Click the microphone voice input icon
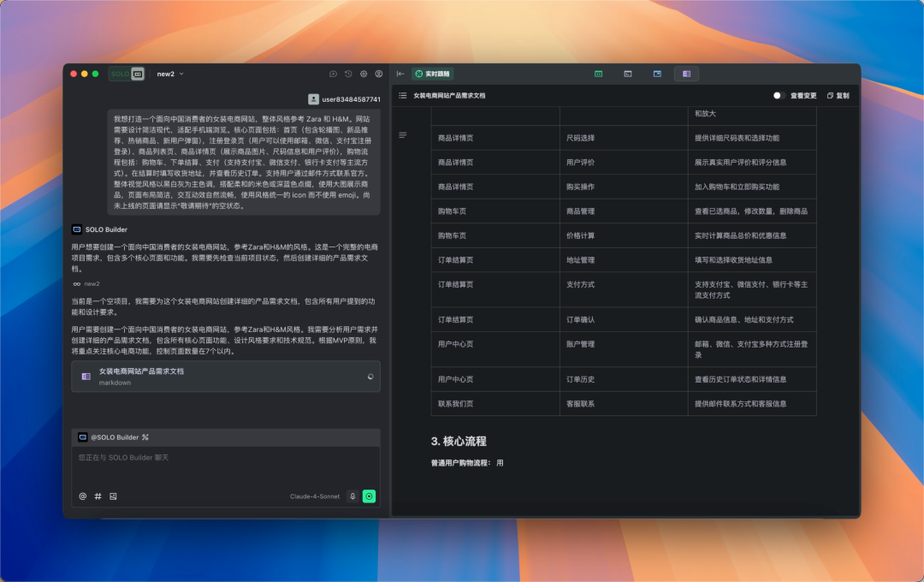This screenshot has height=582, width=924. tap(352, 496)
